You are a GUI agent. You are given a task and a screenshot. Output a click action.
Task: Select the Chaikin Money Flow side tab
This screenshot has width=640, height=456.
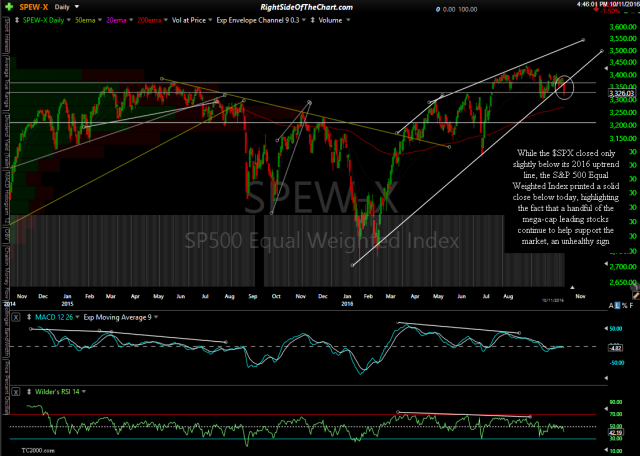6,271
